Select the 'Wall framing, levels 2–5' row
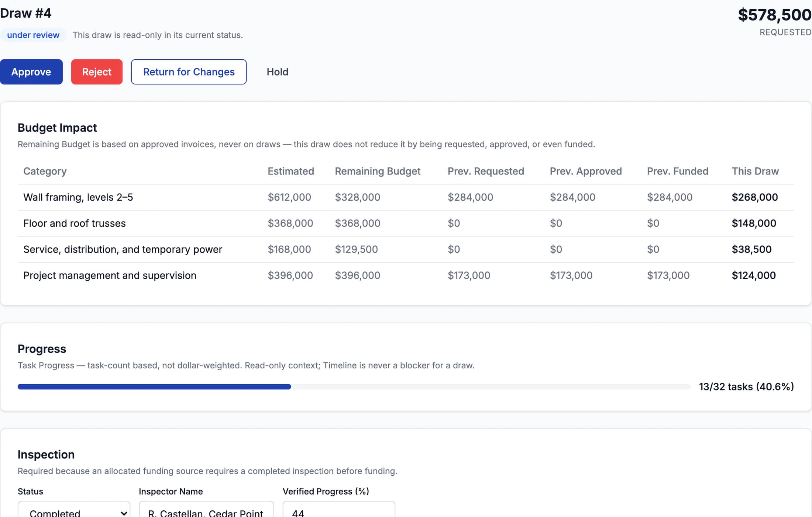812x517 pixels. tap(406, 197)
